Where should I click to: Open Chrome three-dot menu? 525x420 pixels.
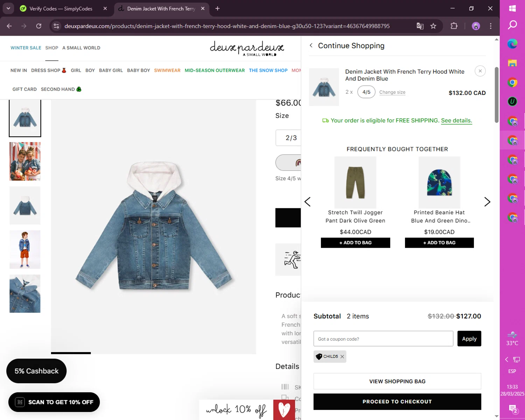pyautogui.click(x=491, y=26)
